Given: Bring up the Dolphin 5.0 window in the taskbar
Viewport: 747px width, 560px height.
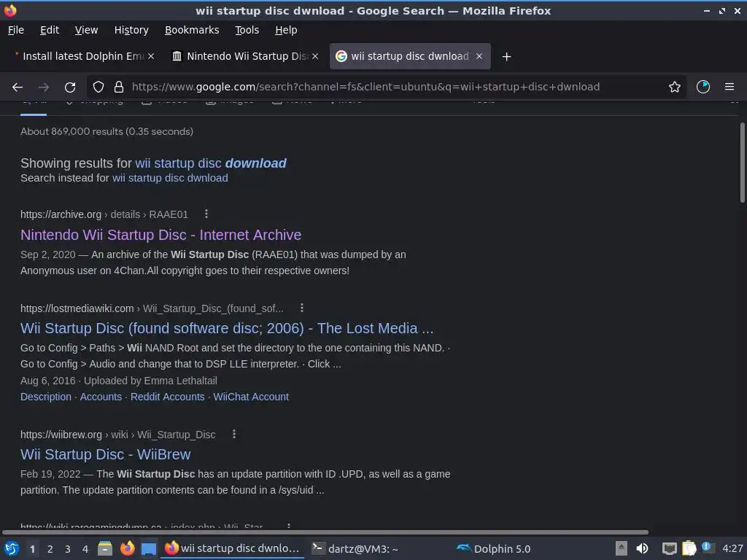Looking at the screenshot, I should tap(494, 548).
